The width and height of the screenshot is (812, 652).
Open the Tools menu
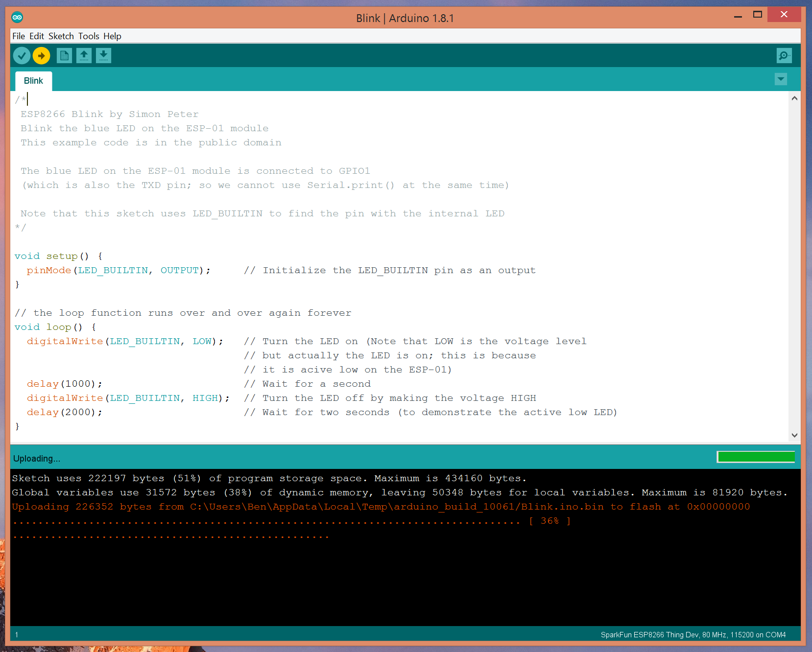point(89,36)
